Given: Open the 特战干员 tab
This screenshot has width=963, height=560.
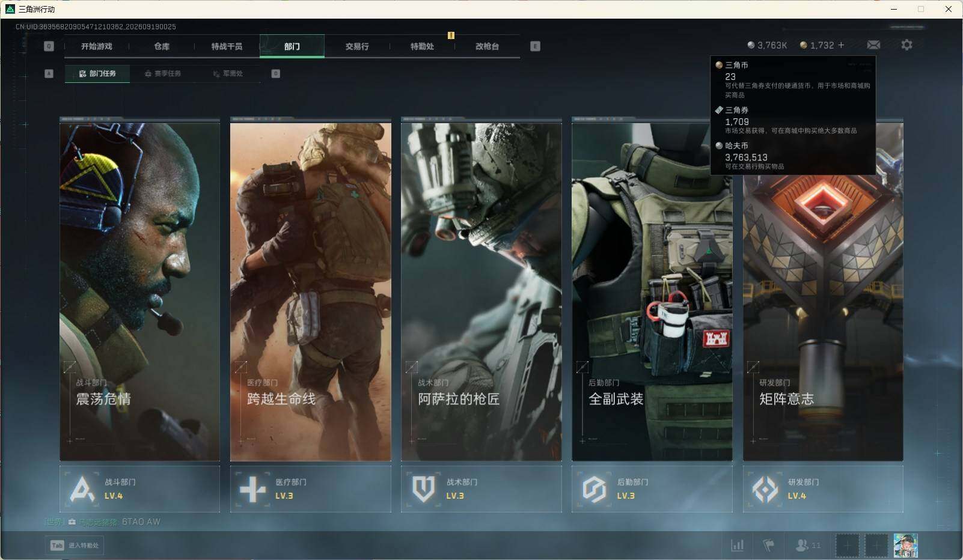Looking at the screenshot, I should 227,46.
